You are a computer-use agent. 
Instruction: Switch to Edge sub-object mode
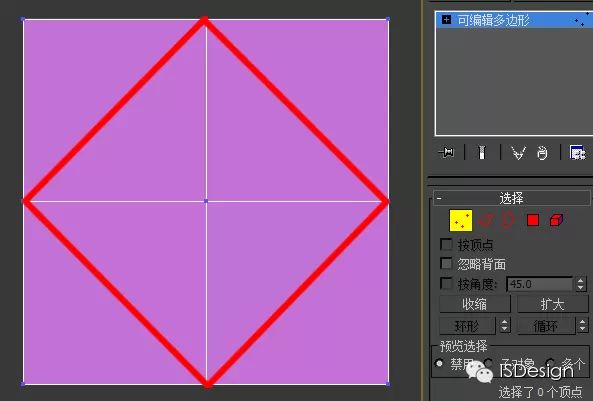coord(485,220)
